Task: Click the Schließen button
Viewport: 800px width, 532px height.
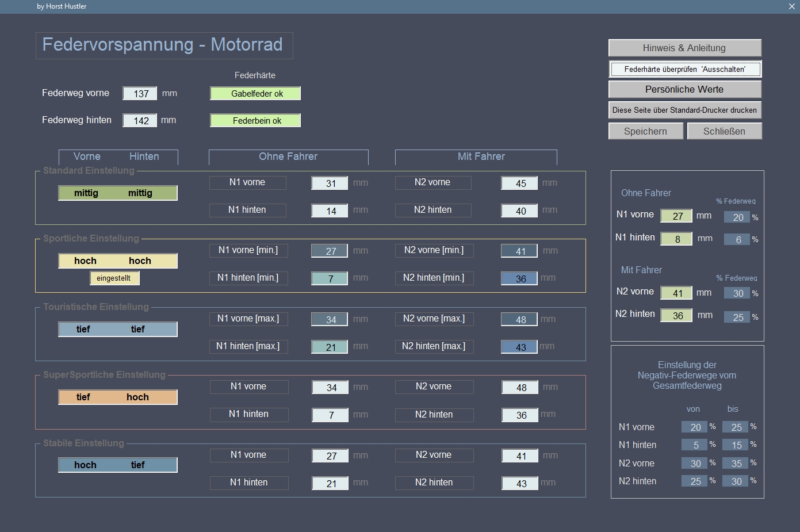Action: 724,131
